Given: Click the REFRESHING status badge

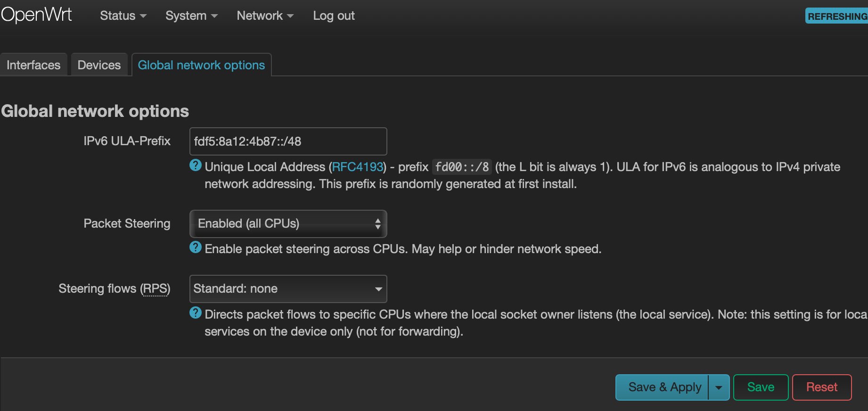Looking at the screenshot, I should pos(836,16).
